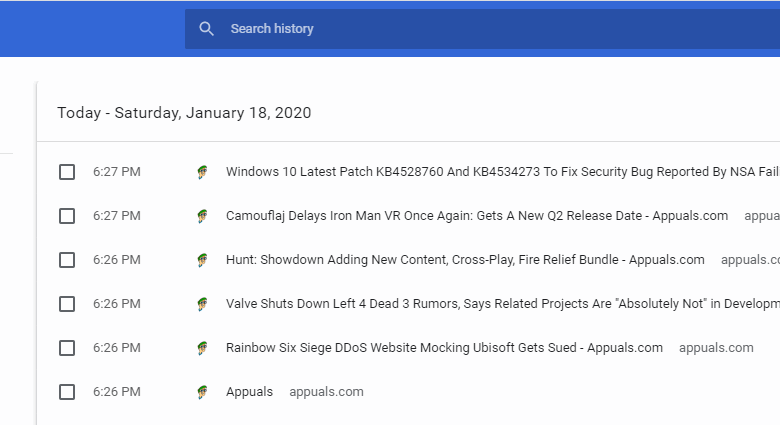Select the Rainbow Six Siege entry checkbox

pos(67,348)
